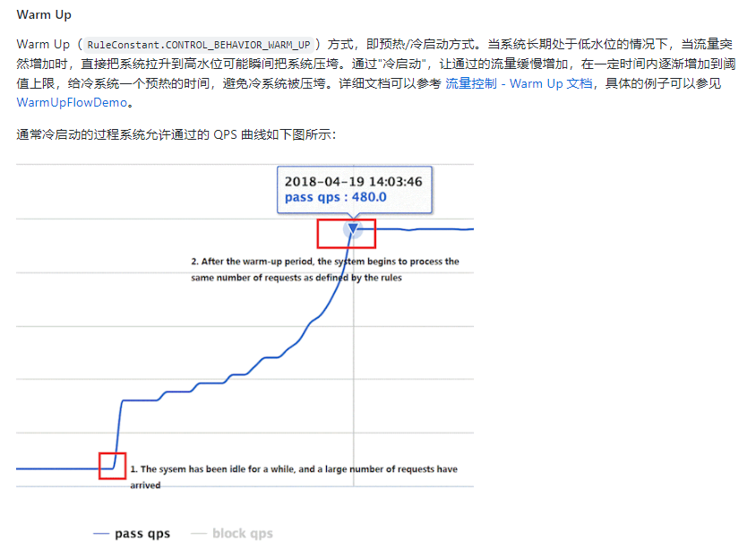Click the gray block qps legend line

pyautogui.click(x=199, y=534)
